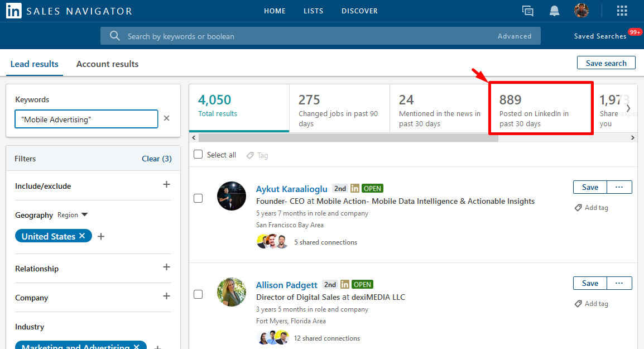
Task: Save Aykut Karaalioglu as a lead
Action: point(590,187)
